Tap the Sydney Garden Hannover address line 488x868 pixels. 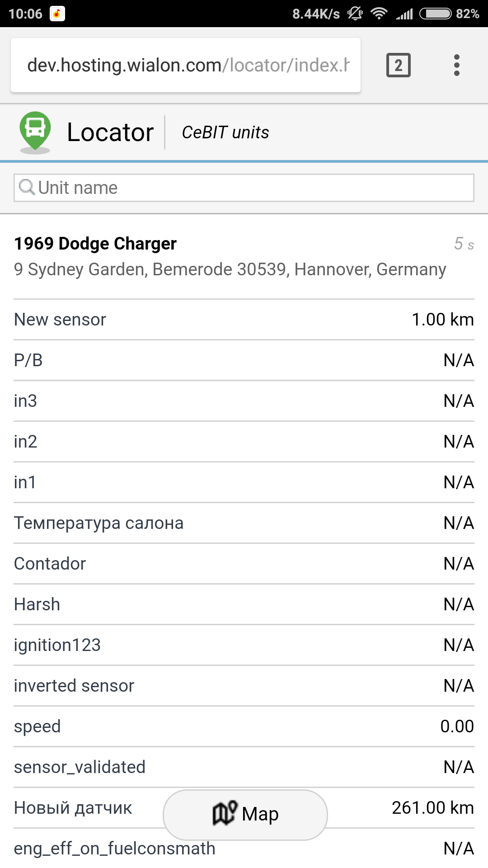click(230, 269)
